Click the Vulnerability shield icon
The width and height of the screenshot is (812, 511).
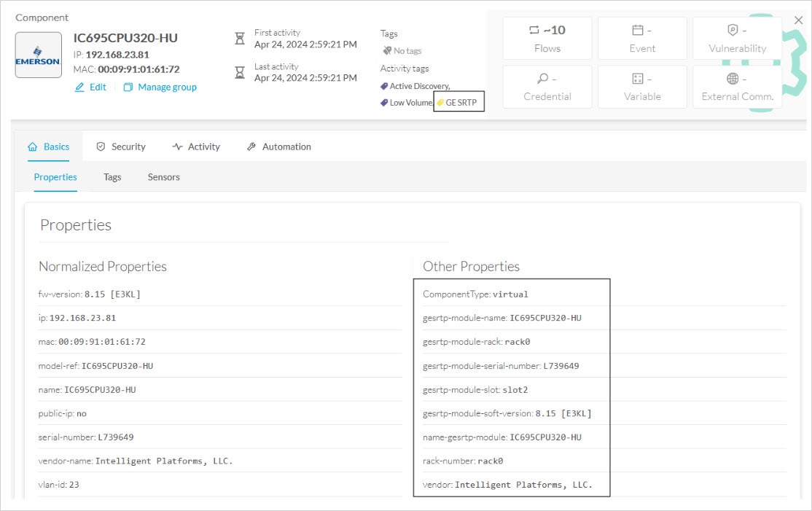click(733, 30)
